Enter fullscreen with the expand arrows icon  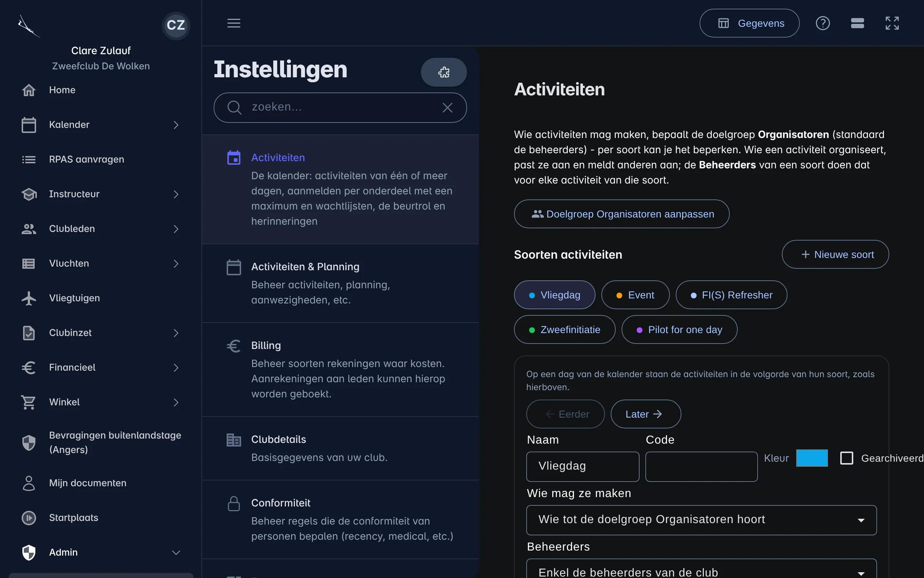pos(892,23)
